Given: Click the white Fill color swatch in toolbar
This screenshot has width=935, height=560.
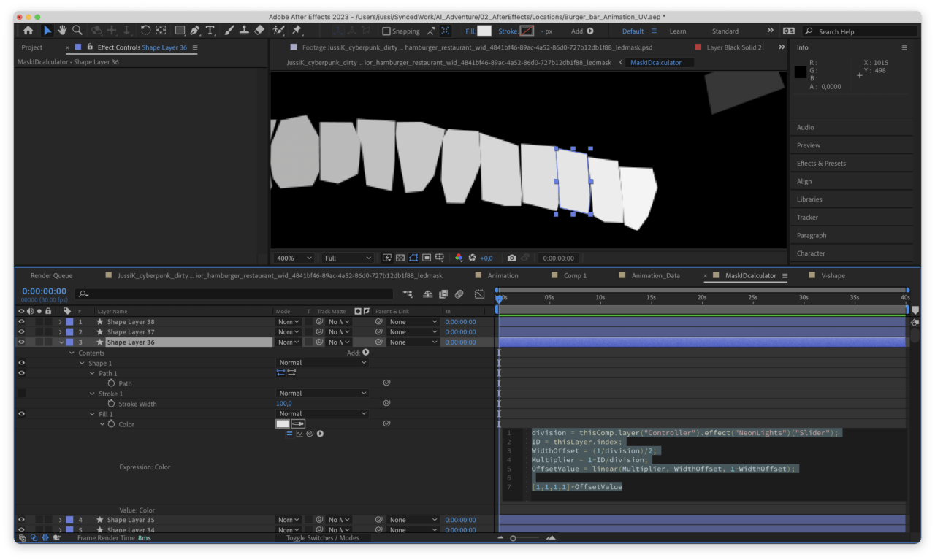Looking at the screenshot, I should [484, 31].
